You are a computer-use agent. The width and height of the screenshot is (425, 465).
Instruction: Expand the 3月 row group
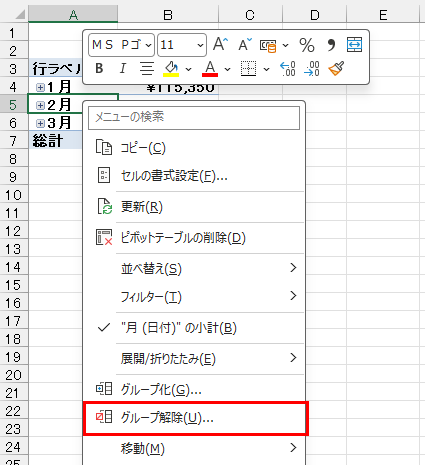(x=40, y=123)
